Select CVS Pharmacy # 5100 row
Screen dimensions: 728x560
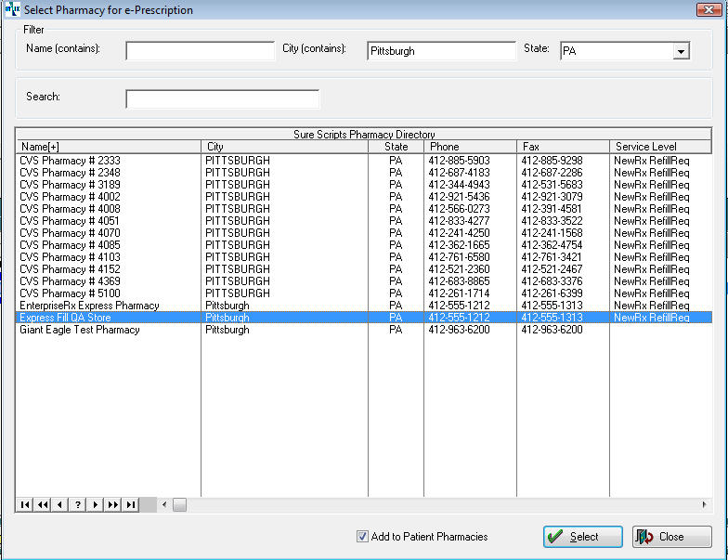point(364,293)
